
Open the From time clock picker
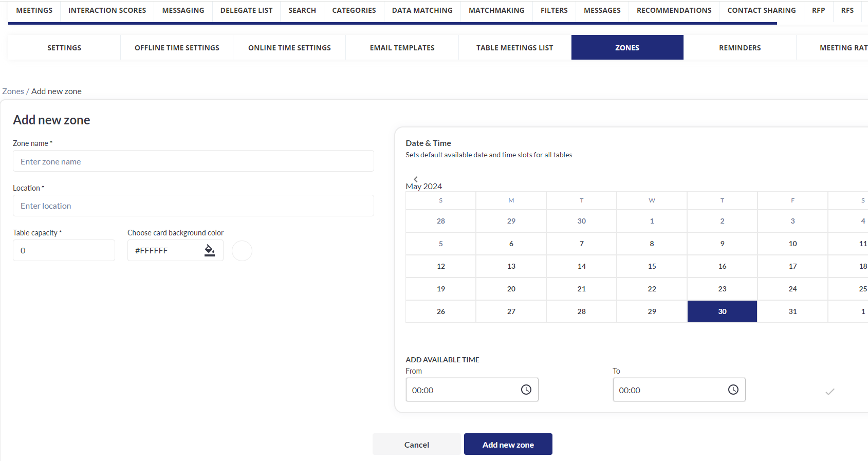[526, 390]
